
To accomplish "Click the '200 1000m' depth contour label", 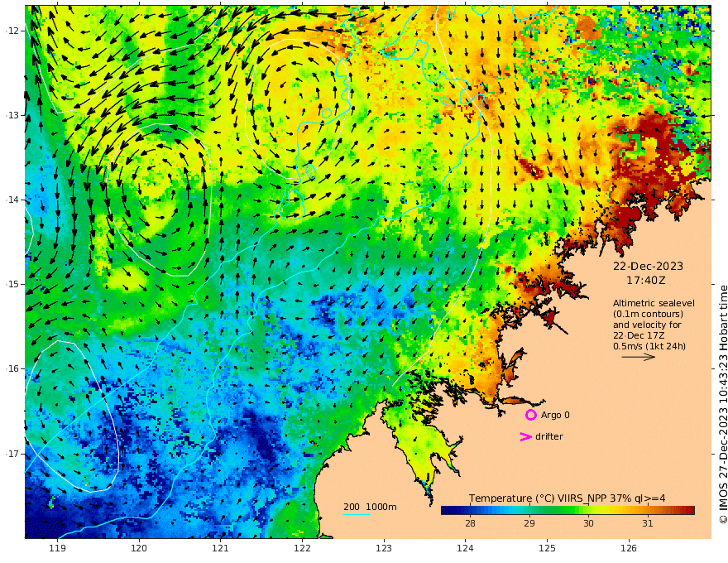I will [x=370, y=507].
